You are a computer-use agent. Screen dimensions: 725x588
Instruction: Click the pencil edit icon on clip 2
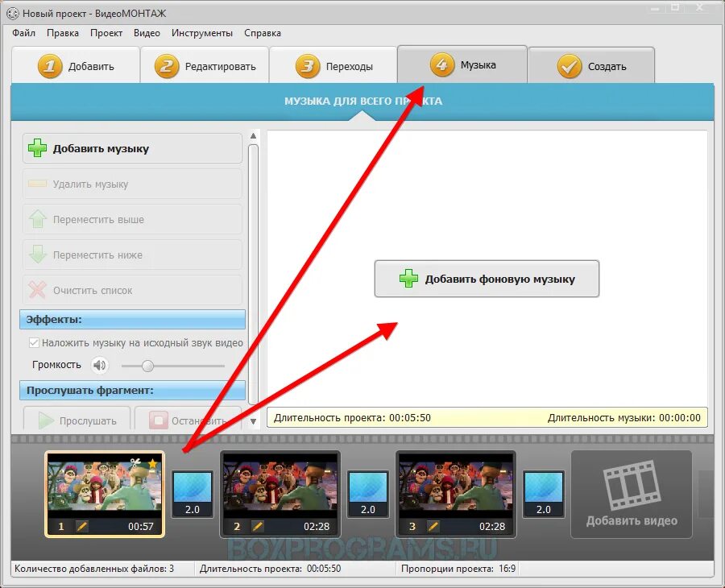point(258,526)
